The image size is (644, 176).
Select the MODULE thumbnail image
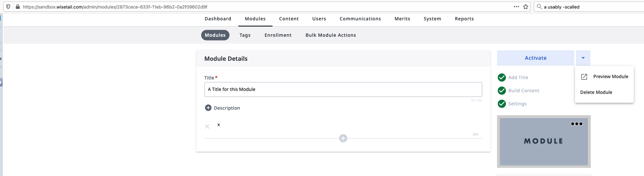(x=544, y=142)
